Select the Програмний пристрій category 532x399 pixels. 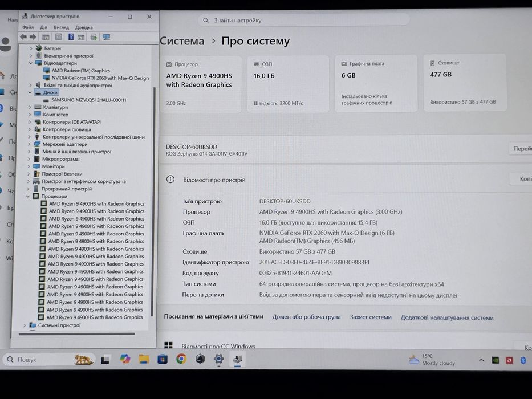coord(67,189)
